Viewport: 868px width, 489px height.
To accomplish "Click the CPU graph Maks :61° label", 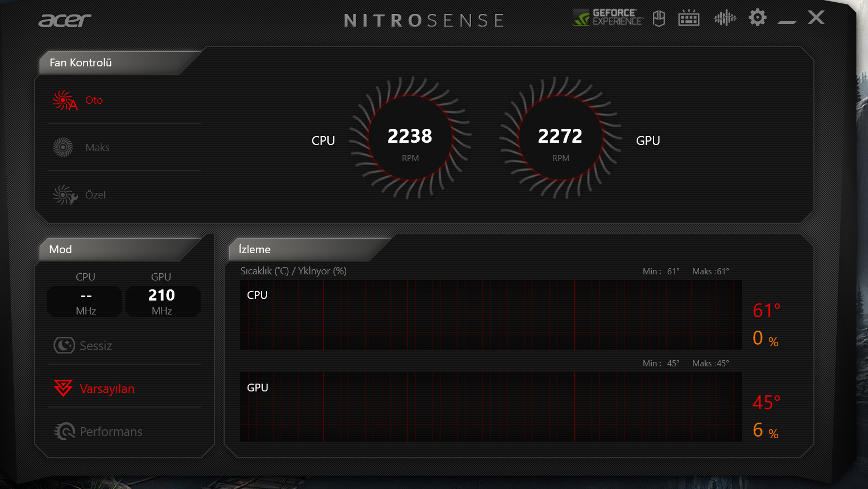I will [711, 272].
